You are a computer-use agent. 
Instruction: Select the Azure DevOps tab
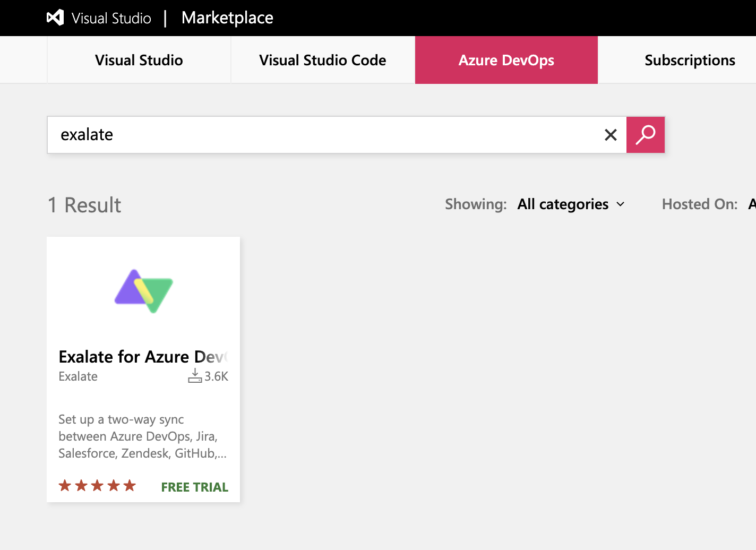pos(506,60)
